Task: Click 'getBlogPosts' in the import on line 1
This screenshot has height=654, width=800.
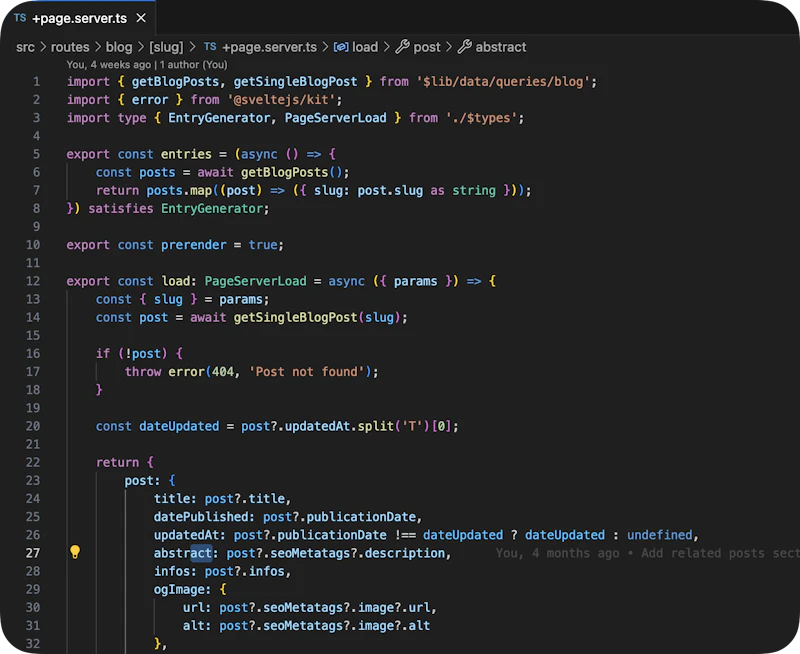Action: (175, 82)
